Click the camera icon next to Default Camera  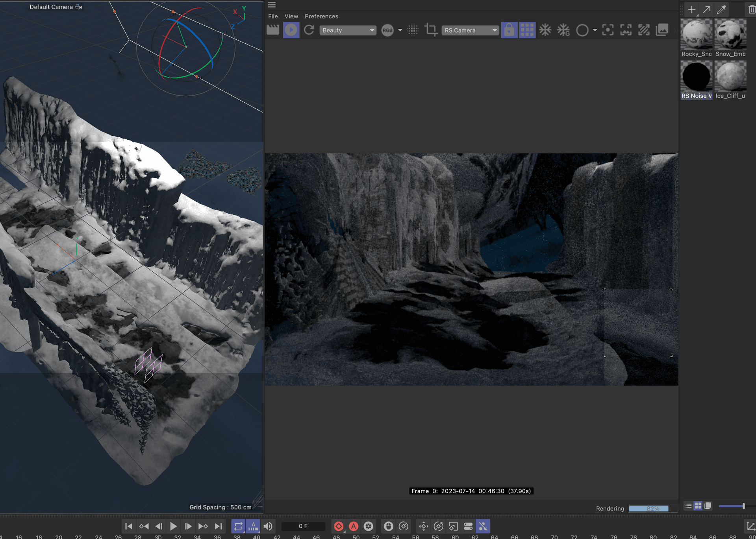78,7
